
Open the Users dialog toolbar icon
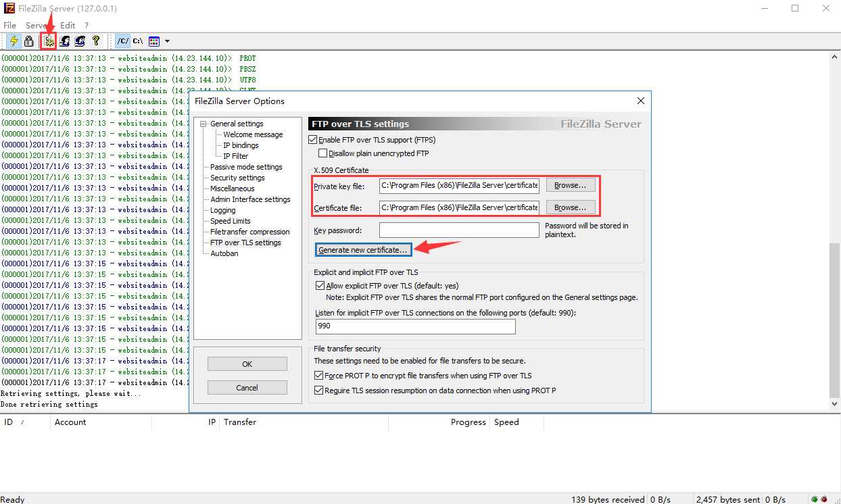(65, 41)
